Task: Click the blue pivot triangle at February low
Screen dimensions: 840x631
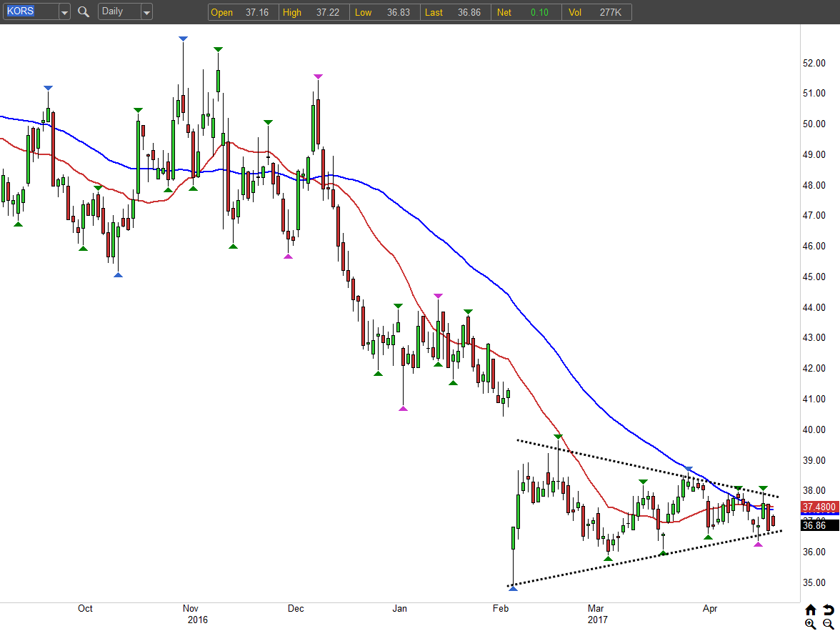Action: pos(512,588)
